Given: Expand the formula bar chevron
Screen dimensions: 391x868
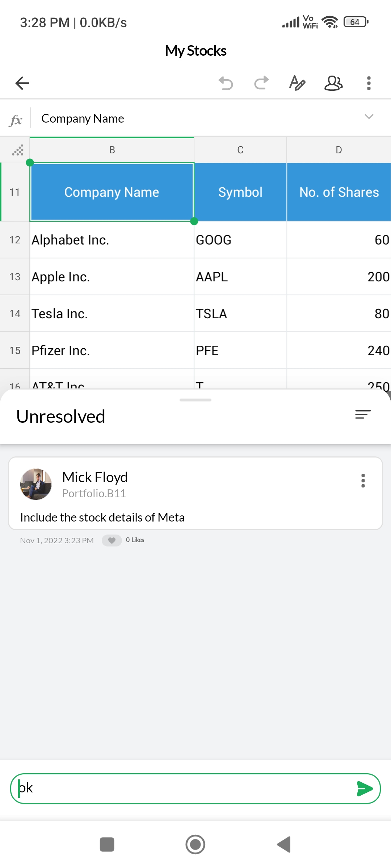Looking at the screenshot, I should 369,117.
